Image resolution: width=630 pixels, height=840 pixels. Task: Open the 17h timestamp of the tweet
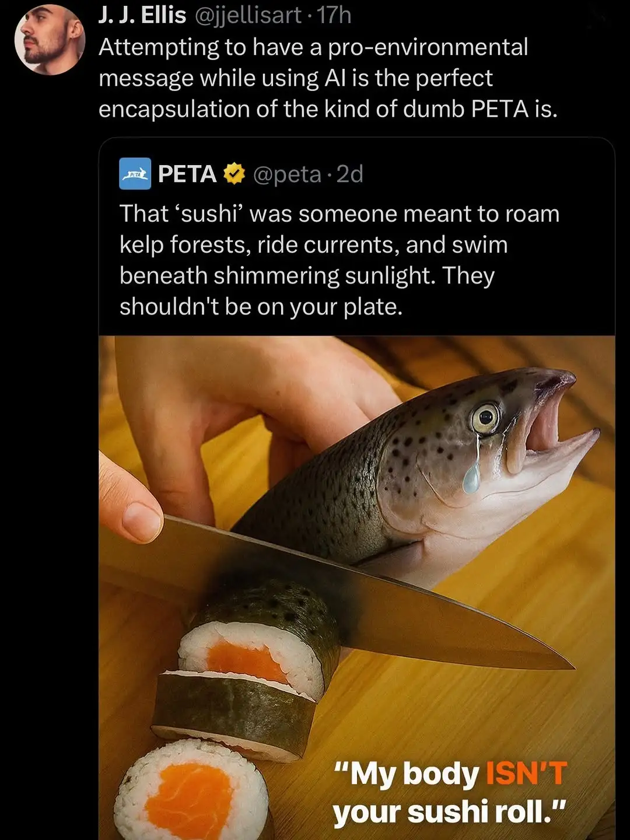click(334, 16)
